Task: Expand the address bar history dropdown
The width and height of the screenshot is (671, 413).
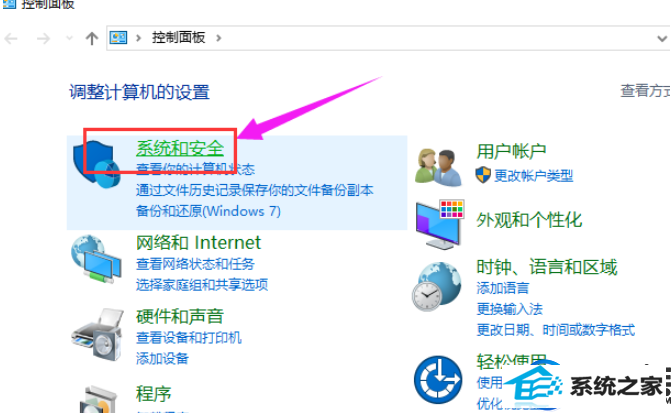Action: 662,39
